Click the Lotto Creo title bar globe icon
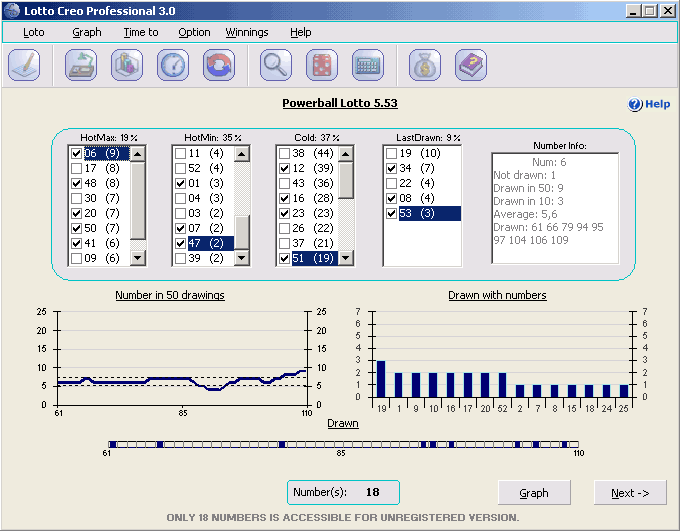The image size is (680, 531). click(11, 10)
